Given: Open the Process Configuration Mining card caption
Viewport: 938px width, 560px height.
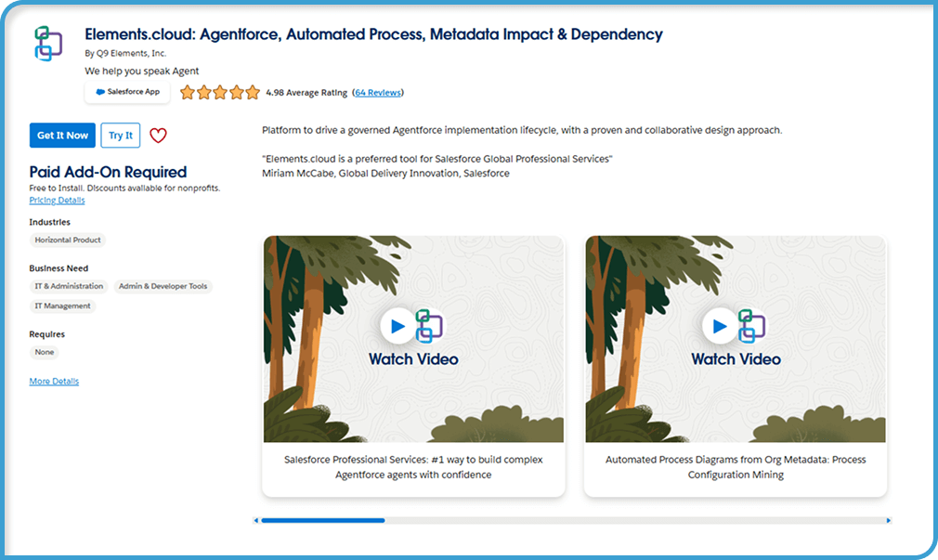Looking at the screenshot, I should [x=736, y=467].
